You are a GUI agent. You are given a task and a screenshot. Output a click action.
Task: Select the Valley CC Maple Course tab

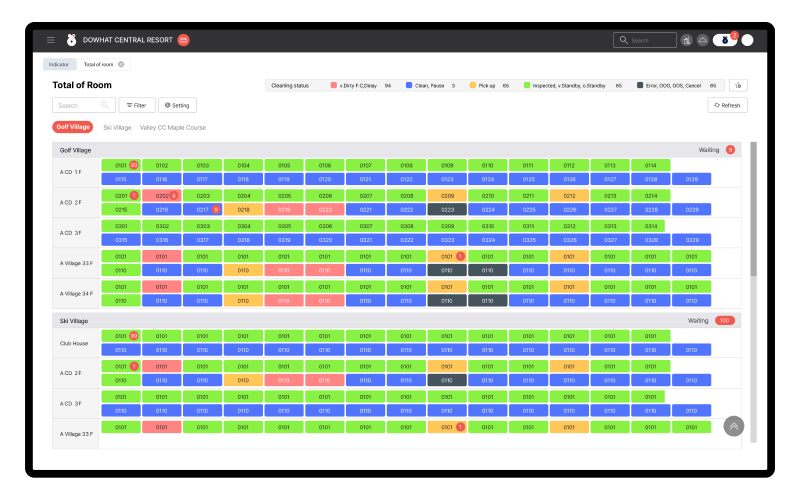pos(173,128)
